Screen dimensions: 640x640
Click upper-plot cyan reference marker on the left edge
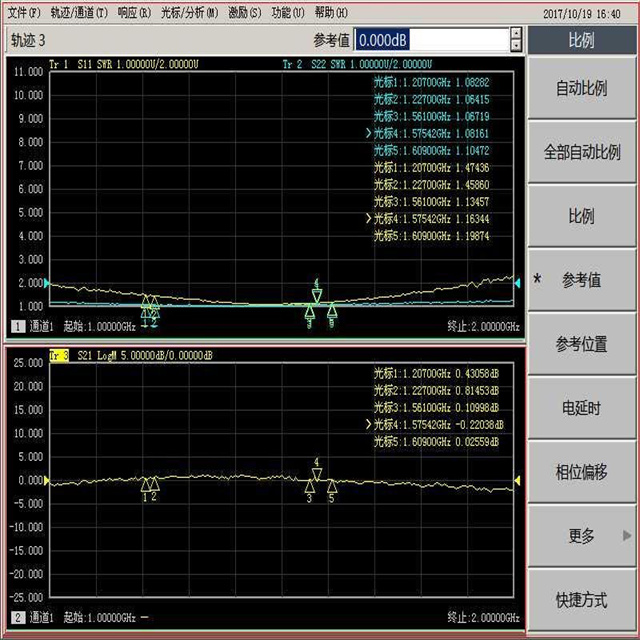coord(47,283)
